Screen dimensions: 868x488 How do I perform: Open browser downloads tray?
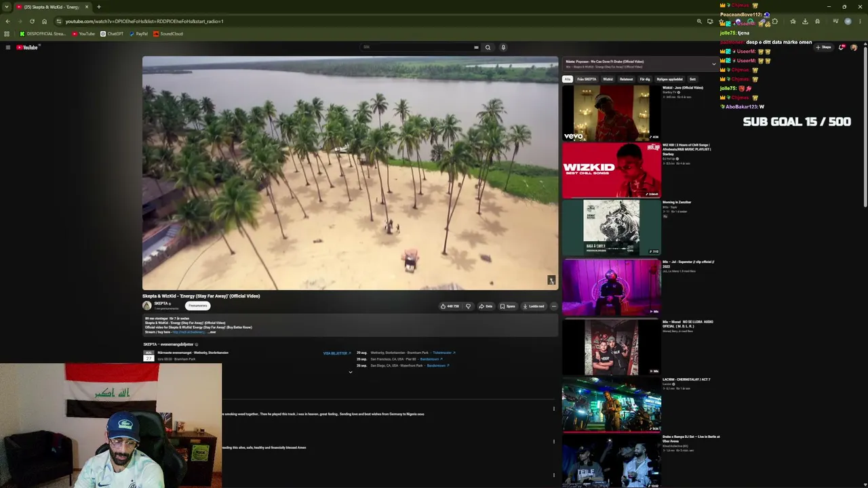point(805,21)
